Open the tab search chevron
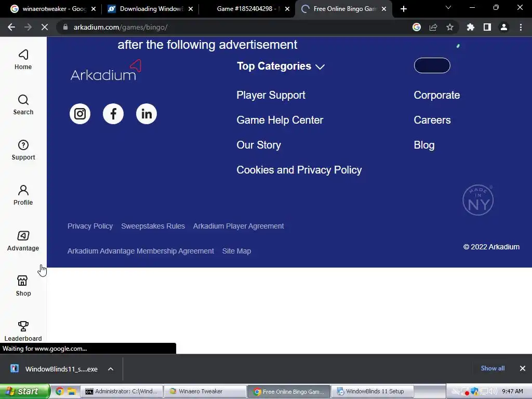The image size is (532, 399). (x=448, y=7)
